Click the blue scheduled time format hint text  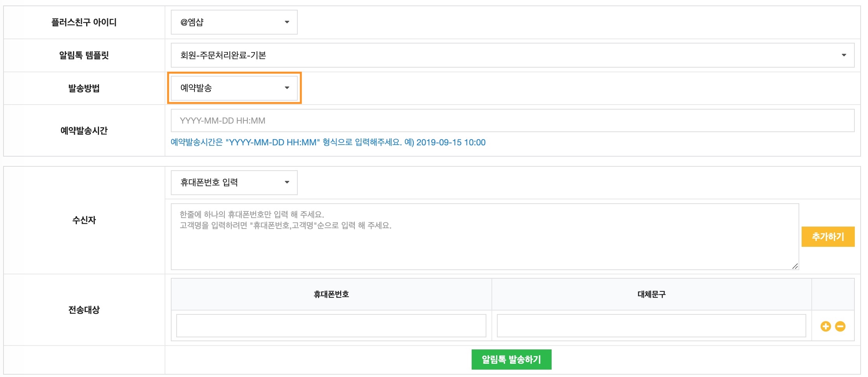click(x=328, y=142)
